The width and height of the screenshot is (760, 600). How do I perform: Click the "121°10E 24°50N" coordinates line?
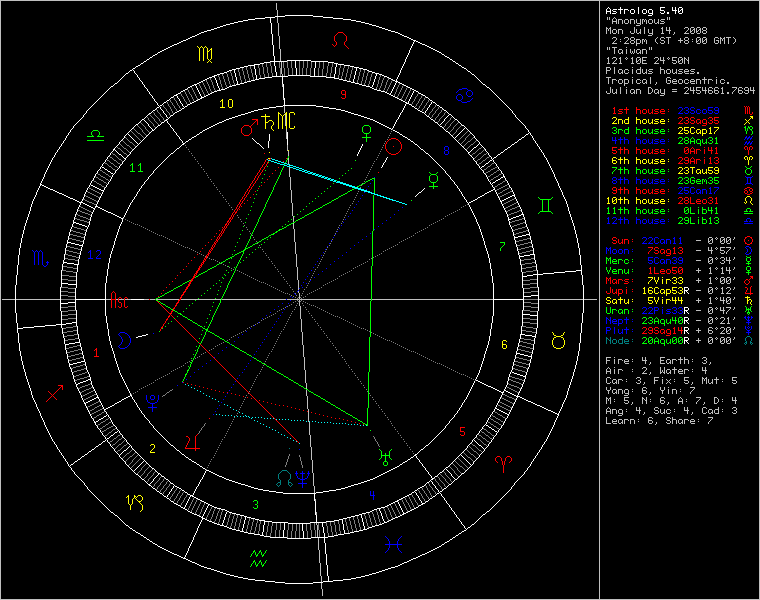pyautogui.click(x=647, y=61)
